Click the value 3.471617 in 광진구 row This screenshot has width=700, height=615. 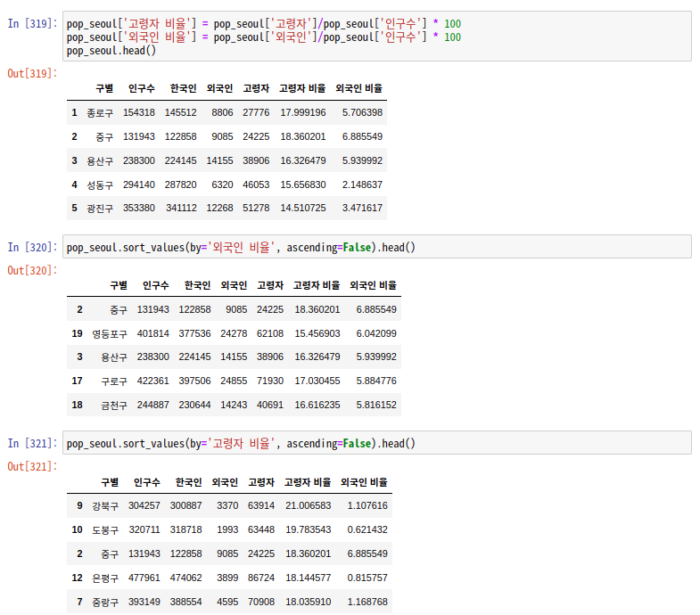pyautogui.click(x=363, y=208)
